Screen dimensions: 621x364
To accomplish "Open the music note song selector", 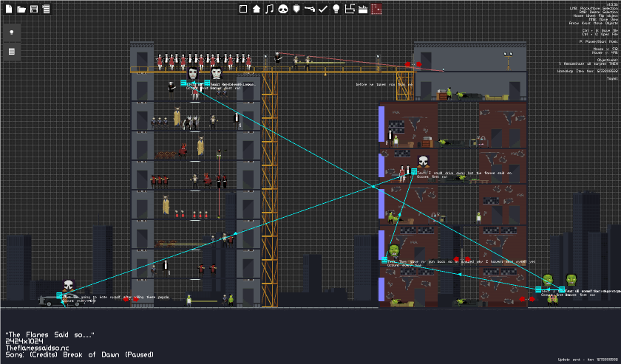I will tap(270, 9).
